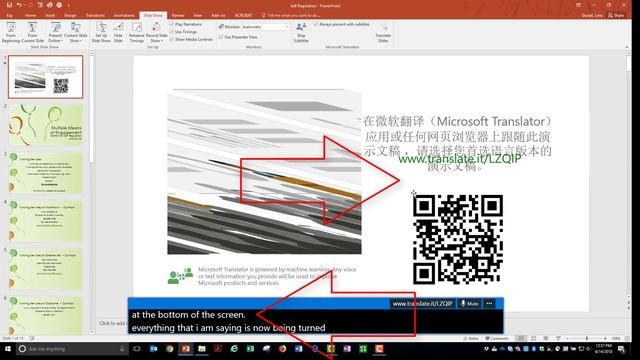The image size is (640, 360).
Task: Open Windows Start menu
Action: (x=7, y=349)
